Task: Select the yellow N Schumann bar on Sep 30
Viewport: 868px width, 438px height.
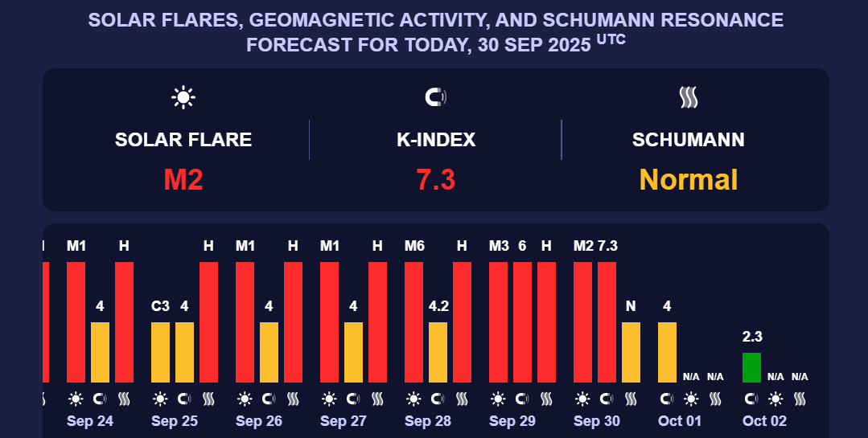Action: coord(631,352)
